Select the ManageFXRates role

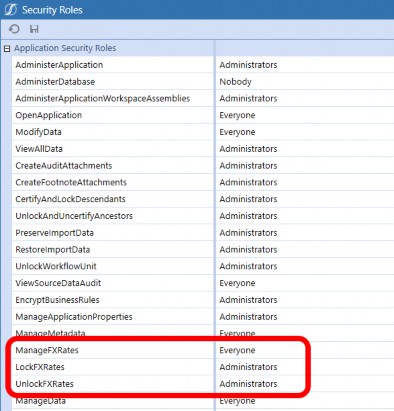point(47,350)
